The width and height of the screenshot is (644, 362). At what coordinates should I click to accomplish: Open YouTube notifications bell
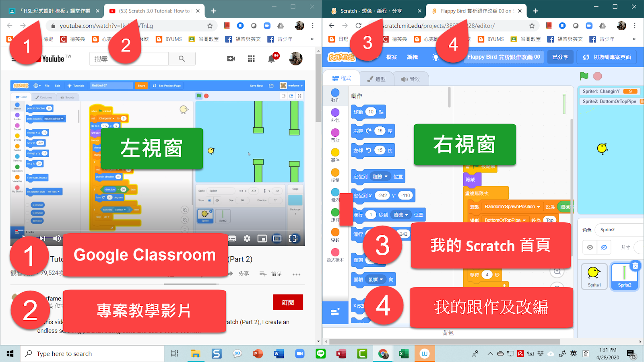(272, 59)
